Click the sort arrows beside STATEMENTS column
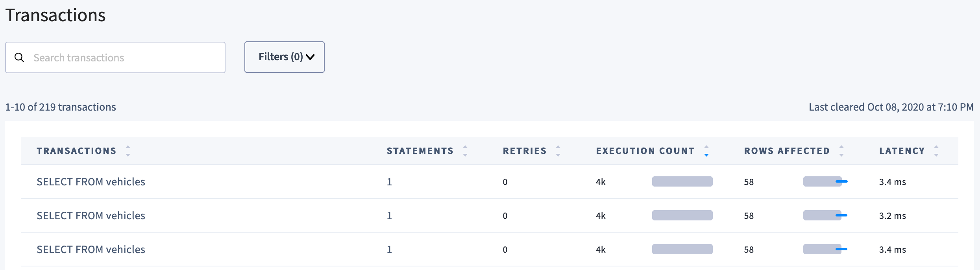The height and width of the screenshot is (270, 980). [x=466, y=151]
